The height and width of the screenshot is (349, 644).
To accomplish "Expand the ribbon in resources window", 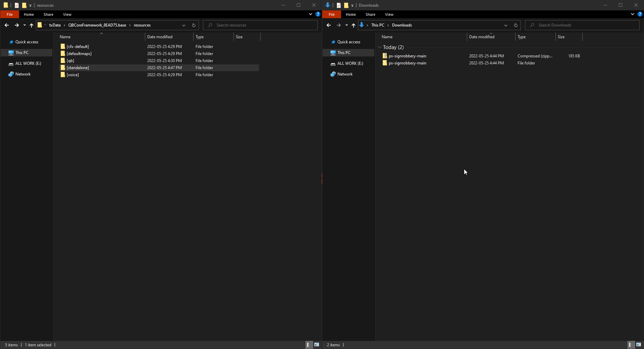I will 311,14.
